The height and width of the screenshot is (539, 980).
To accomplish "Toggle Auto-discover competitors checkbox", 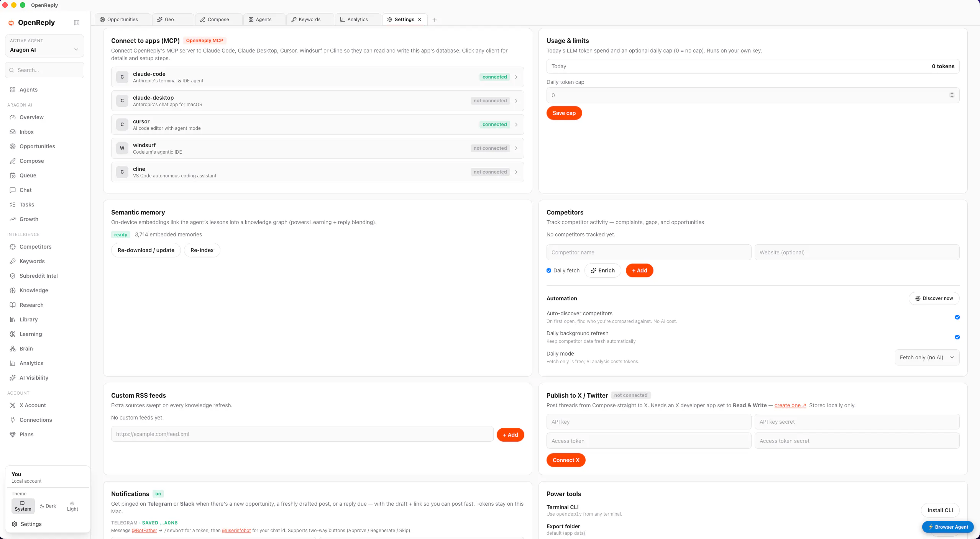I will tap(957, 317).
